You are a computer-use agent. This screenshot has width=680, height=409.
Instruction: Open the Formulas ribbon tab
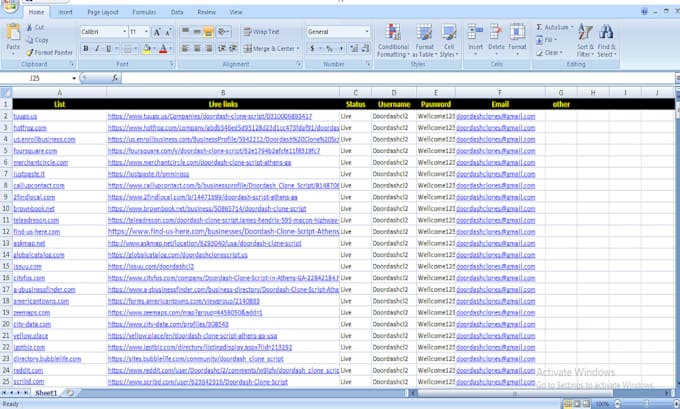(x=144, y=12)
